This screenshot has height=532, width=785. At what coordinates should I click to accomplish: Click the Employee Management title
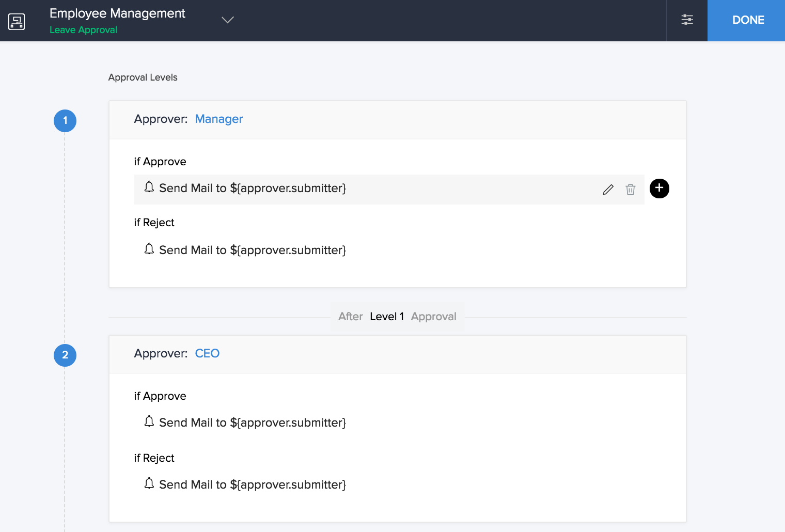pyautogui.click(x=117, y=13)
